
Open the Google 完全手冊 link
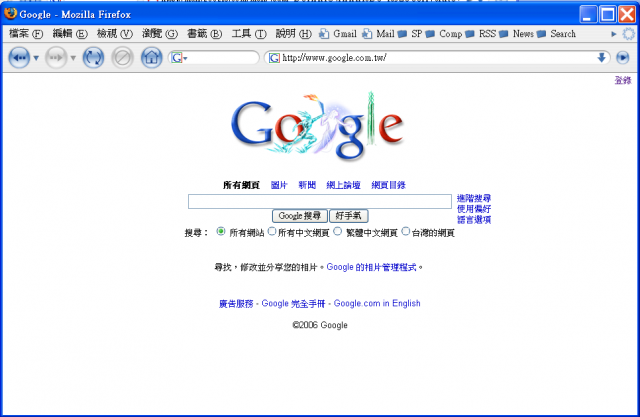[x=293, y=304]
